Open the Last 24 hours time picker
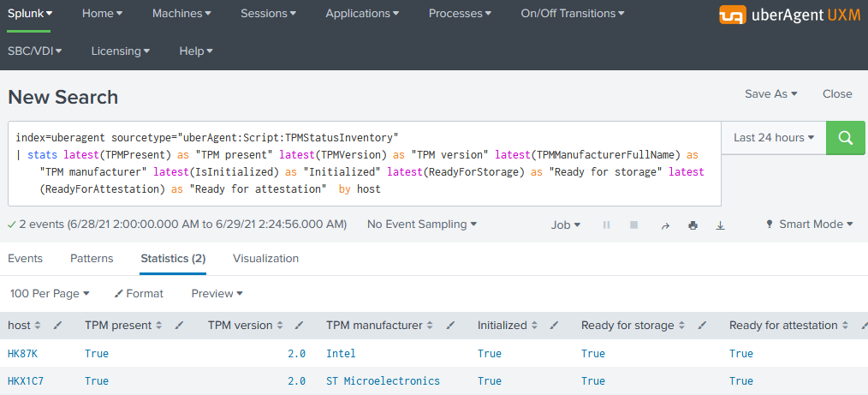 (774, 138)
